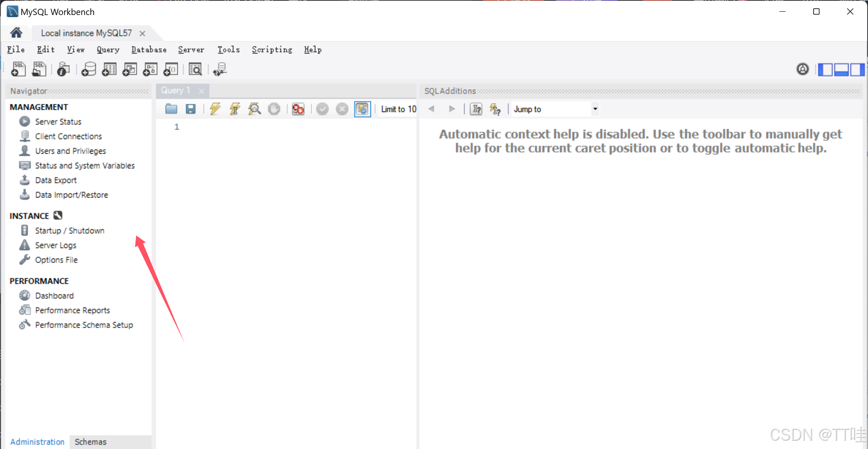Create a new SQL tab icon

tap(18, 69)
